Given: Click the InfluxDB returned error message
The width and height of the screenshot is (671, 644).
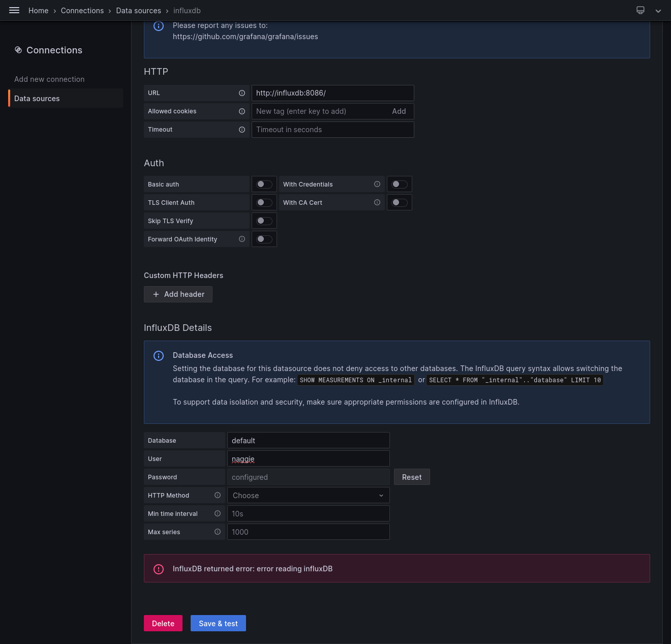Looking at the screenshot, I should [x=253, y=569].
